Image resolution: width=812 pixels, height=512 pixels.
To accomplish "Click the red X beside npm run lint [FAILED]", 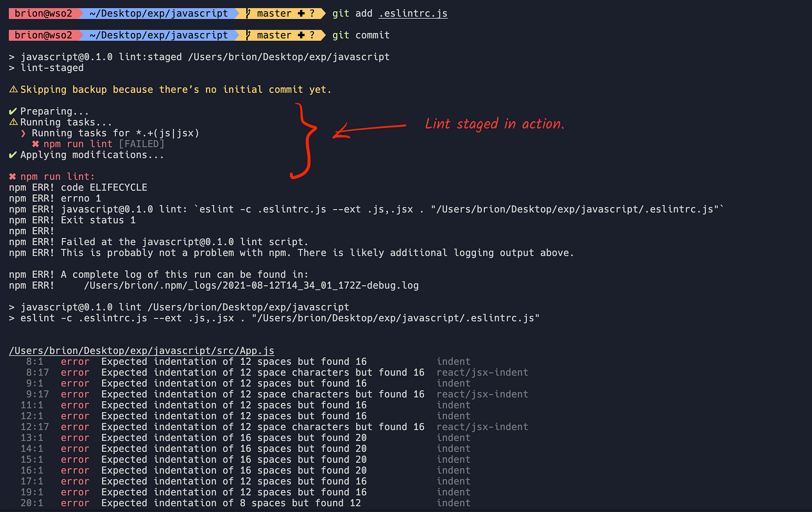I will pos(36,144).
